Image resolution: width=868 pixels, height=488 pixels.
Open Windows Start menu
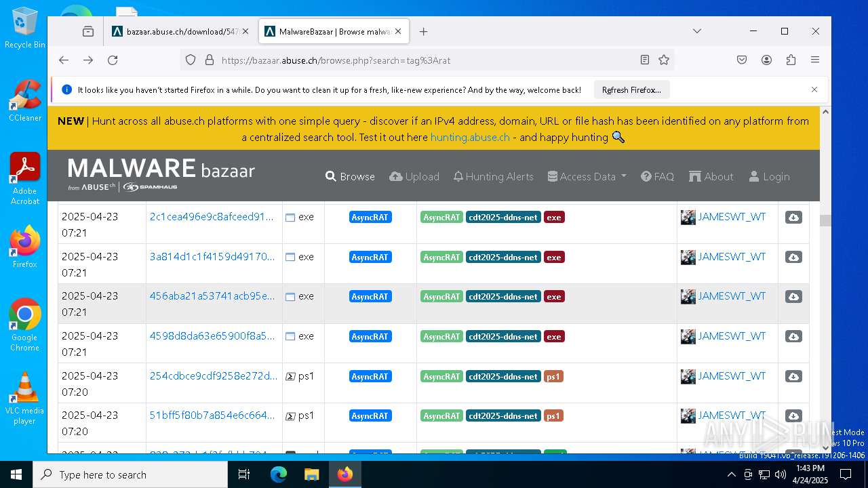(16, 474)
